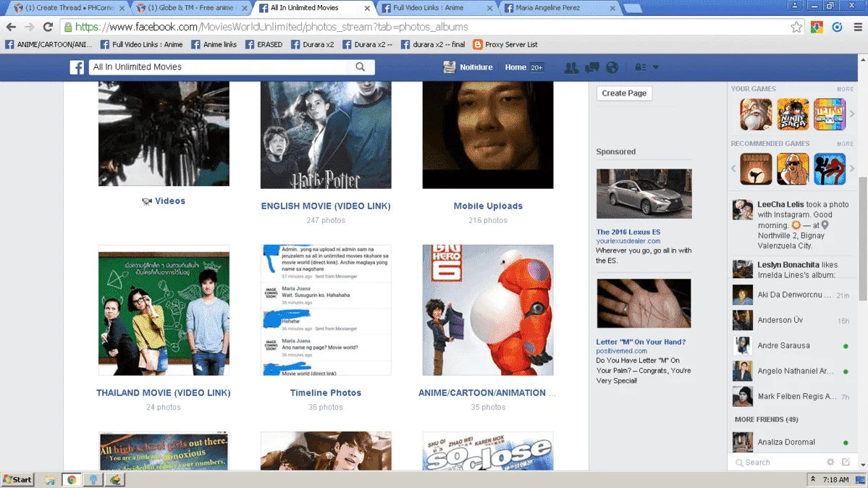Switch to Create Thread PHCorner tab
This screenshot has width=868, height=488.
click(x=68, y=8)
